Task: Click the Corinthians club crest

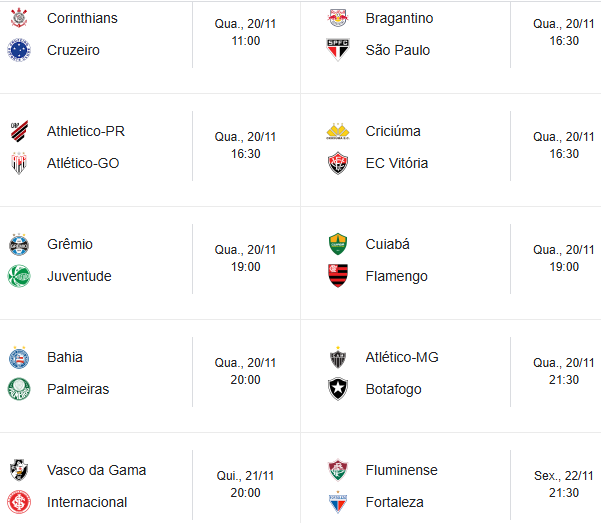Action: [x=19, y=18]
